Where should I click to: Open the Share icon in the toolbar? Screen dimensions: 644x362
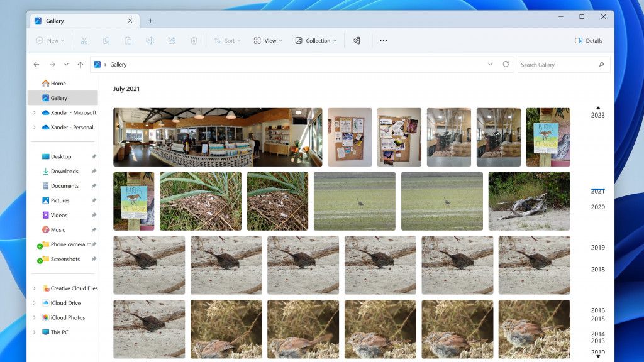[x=172, y=40]
